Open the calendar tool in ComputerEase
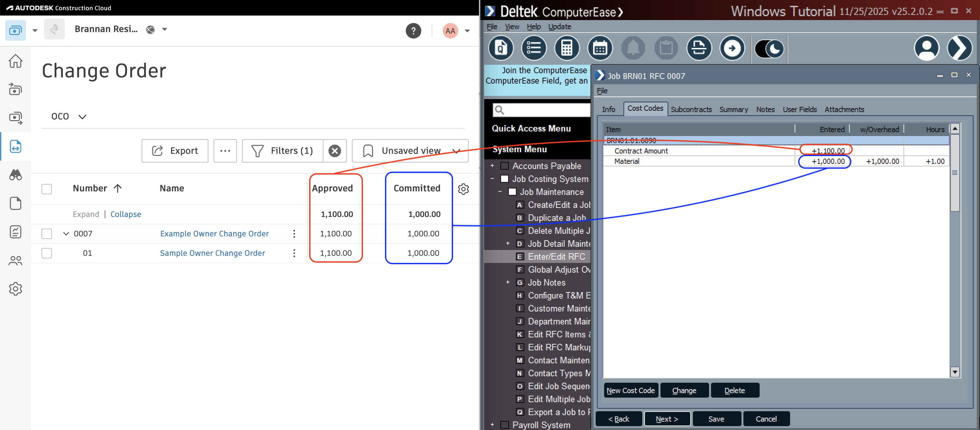The width and height of the screenshot is (980, 430). pos(600,48)
